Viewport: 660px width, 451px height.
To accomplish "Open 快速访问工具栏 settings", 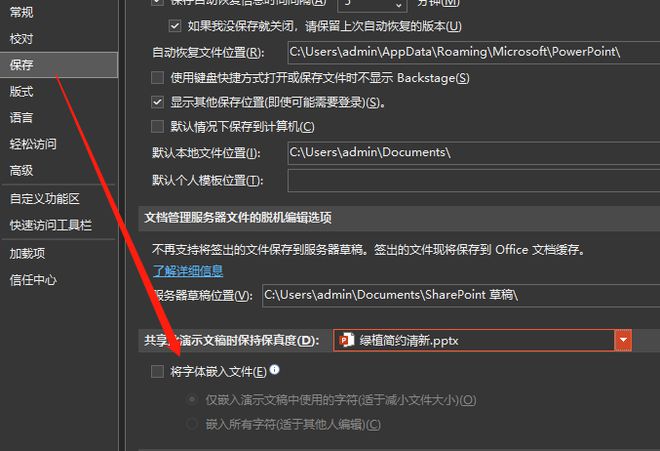I will pos(51,225).
